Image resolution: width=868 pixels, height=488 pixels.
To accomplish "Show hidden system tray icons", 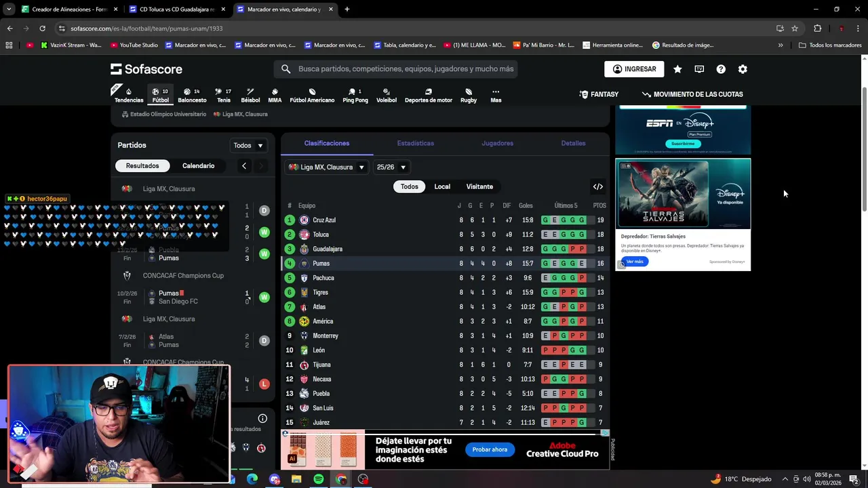I will click(785, 479).
